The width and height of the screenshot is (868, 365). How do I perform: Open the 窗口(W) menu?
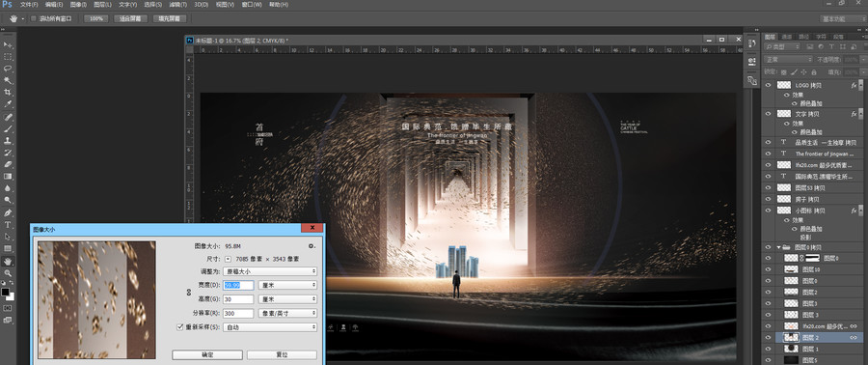point(252,5)
